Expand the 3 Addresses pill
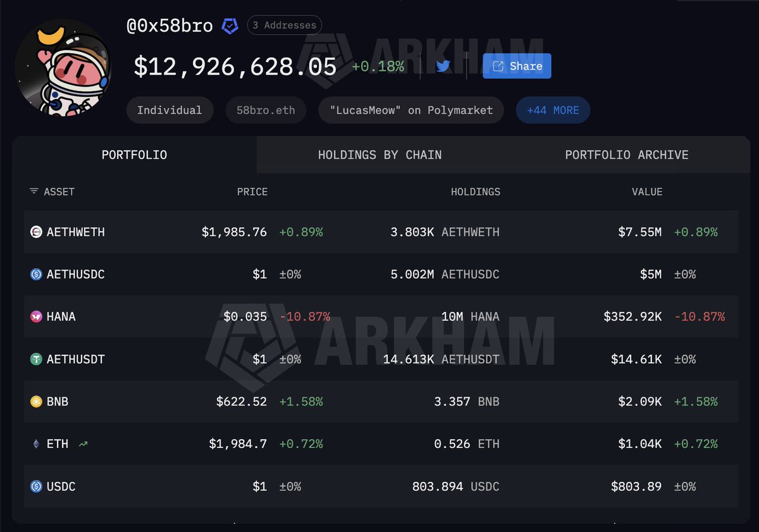The height and width of the screenshot is (532, 759). (284, 25)
